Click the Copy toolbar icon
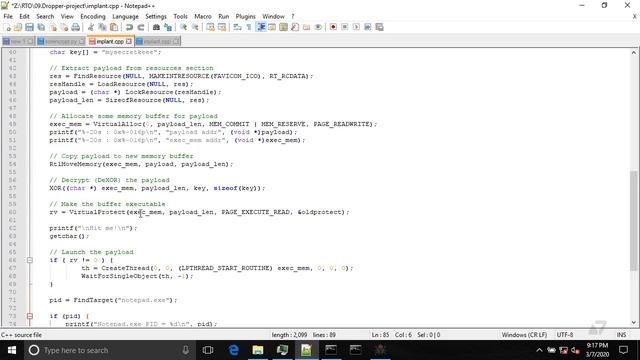The width and height of the screenshot is (640, 360). pyautogui.click(x=102, y=27)
